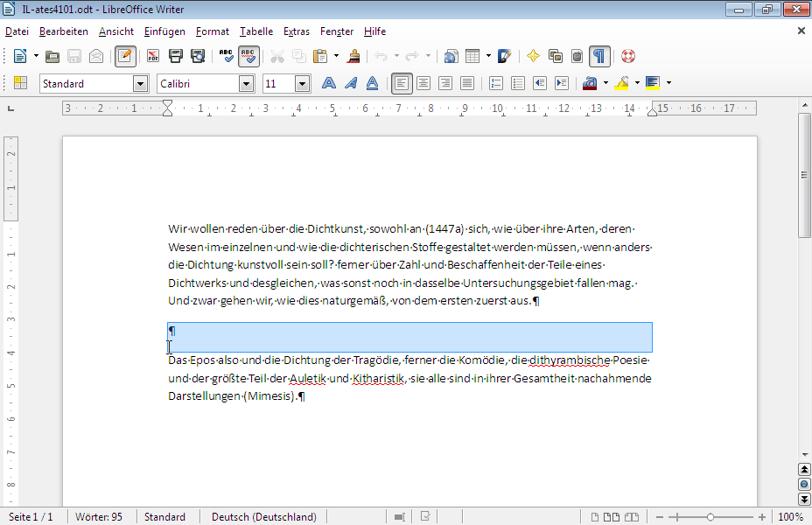Insert a table via toolbar icon
Viewport: 812px width, 525px height.
[x=472, y=56]
